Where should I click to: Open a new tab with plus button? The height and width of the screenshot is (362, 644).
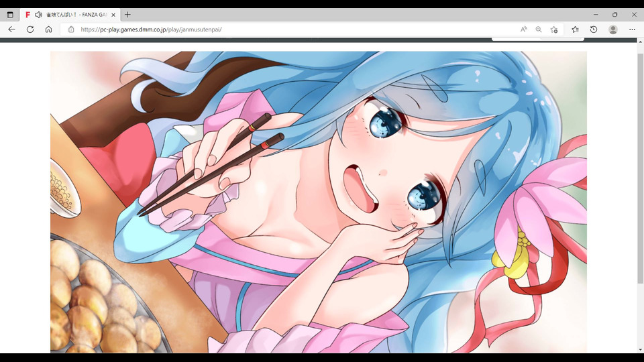click(127, 15)
